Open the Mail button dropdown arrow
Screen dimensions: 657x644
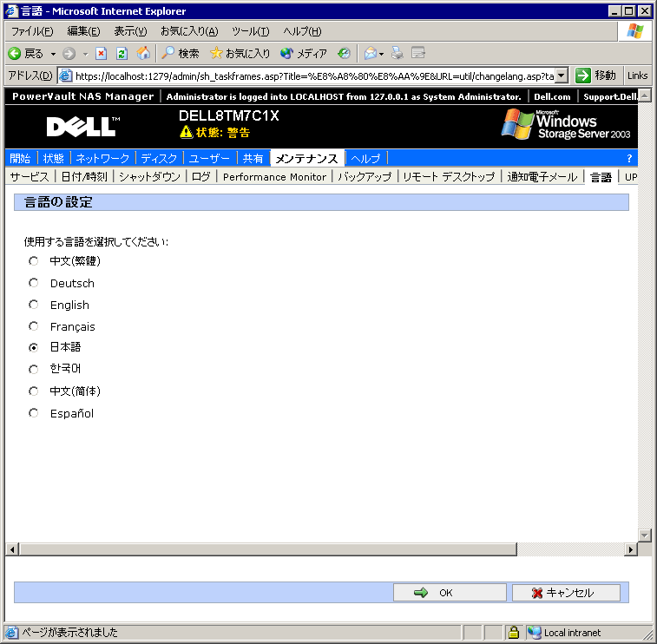point(381,54)
